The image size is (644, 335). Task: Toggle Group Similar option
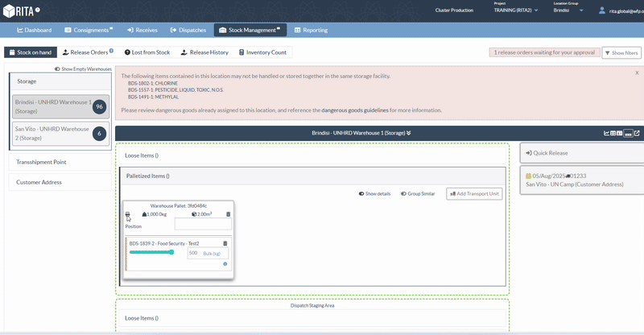pyautogui.click(x=416, y=194)
